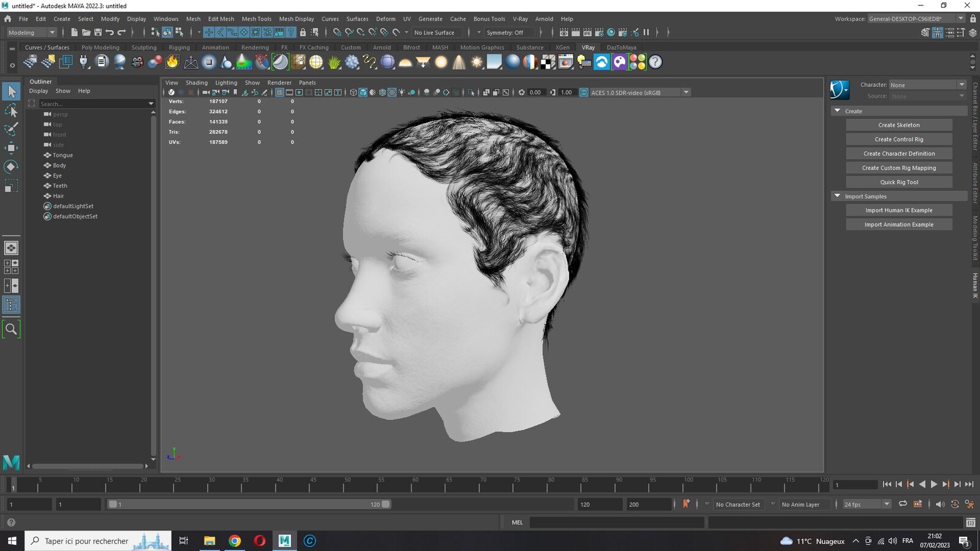The width and height of the screenshot is (980, 551).
Task: Click the timeline range slider bar
Action: 249,504
